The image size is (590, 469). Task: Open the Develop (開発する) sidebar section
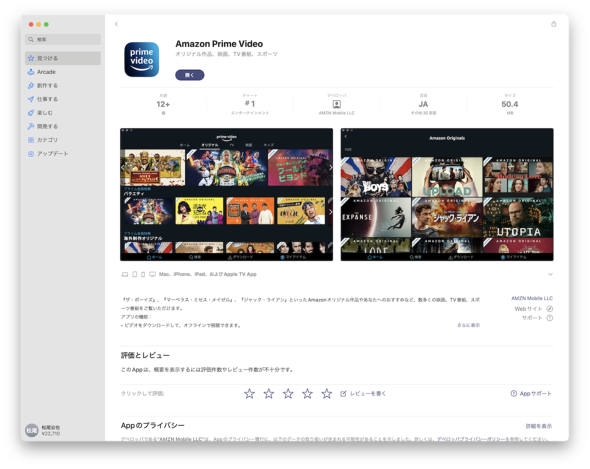click(63, 126)
